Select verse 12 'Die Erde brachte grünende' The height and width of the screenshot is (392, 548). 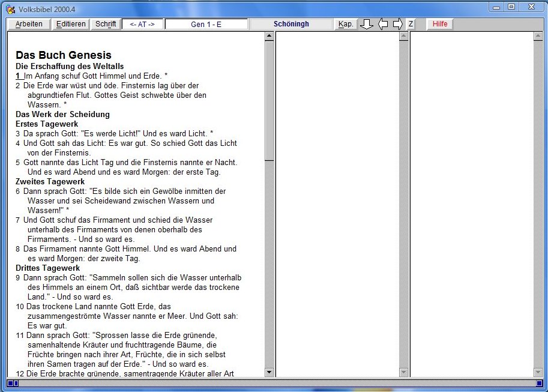point(125,373)
